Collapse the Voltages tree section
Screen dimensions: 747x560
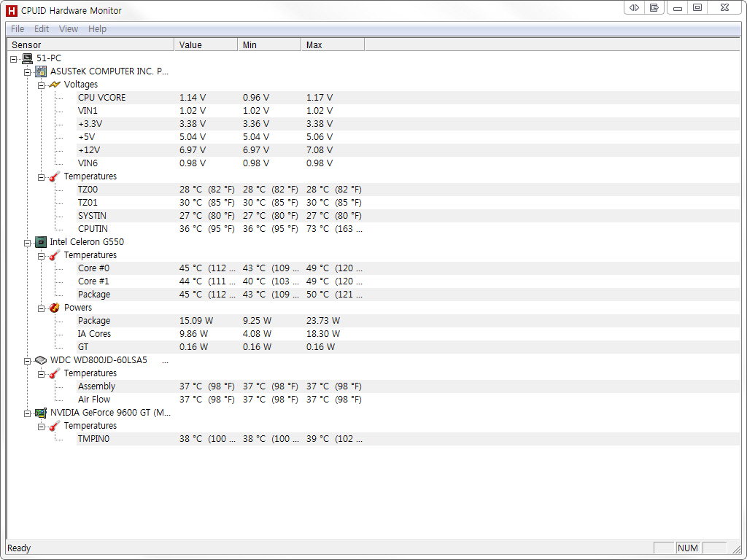pos(42,85)
